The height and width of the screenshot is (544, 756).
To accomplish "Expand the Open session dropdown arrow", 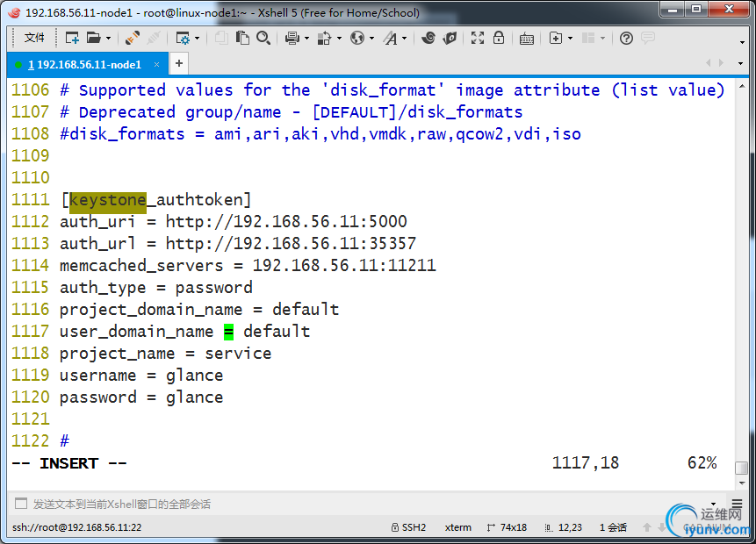I will pyautogui.click(x=108, y=38).
